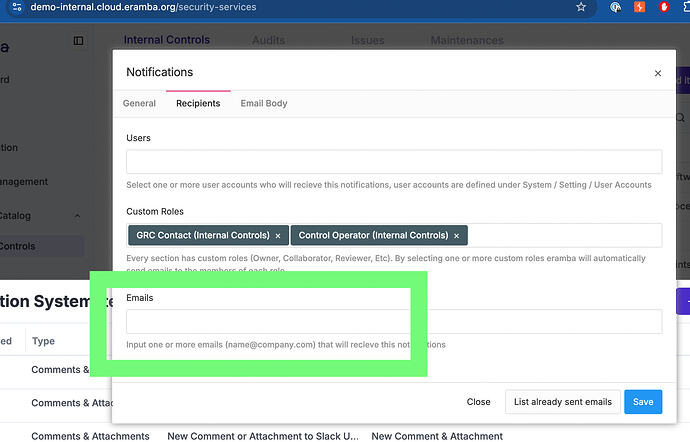690x442 pixels.
Task: Remove GRC Contact (Internal Controls) role tag
Action: 278,236
